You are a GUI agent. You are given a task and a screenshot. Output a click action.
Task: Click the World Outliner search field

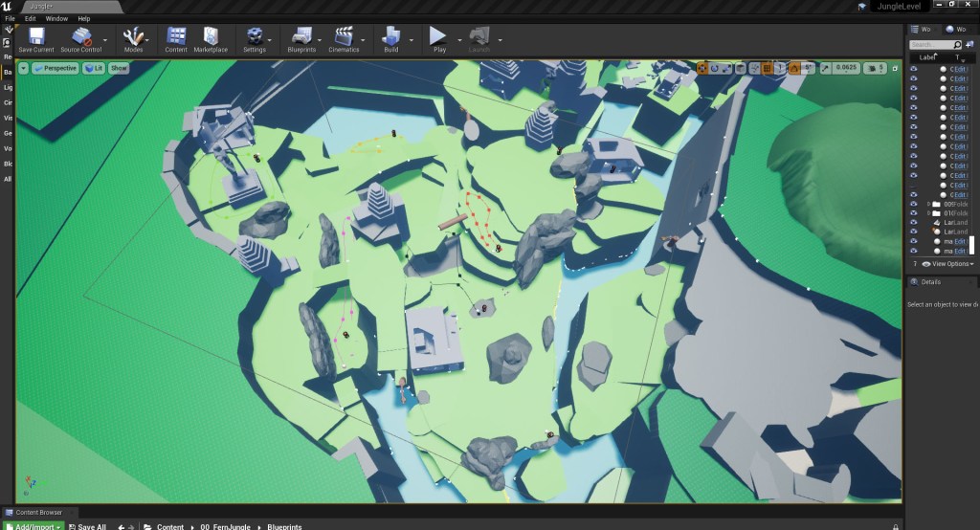click(x=932, y=45)
